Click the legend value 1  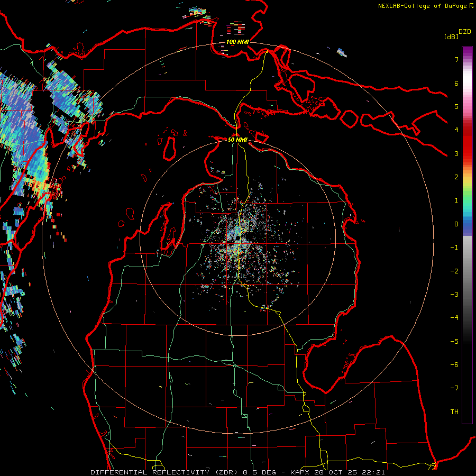coord(456,200)
